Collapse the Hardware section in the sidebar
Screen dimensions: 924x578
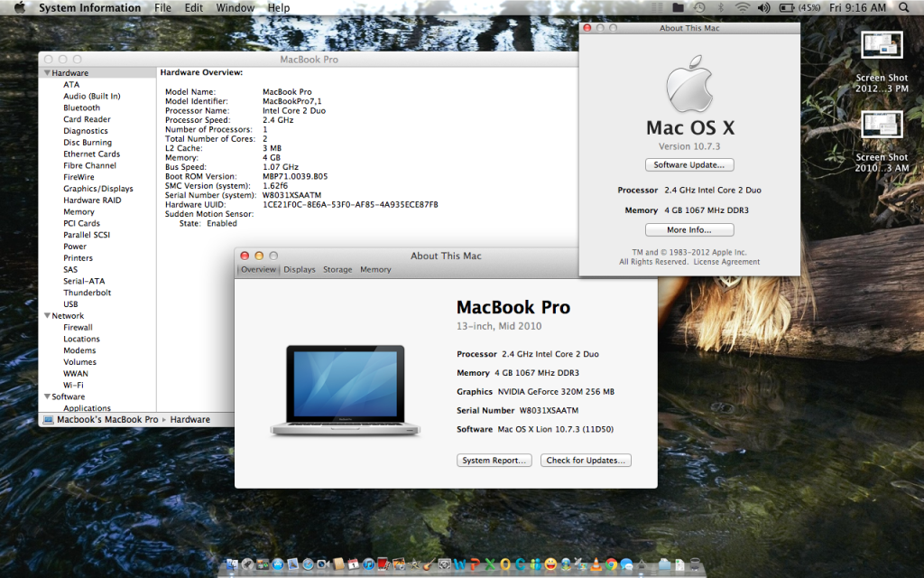tap(47, 72)
